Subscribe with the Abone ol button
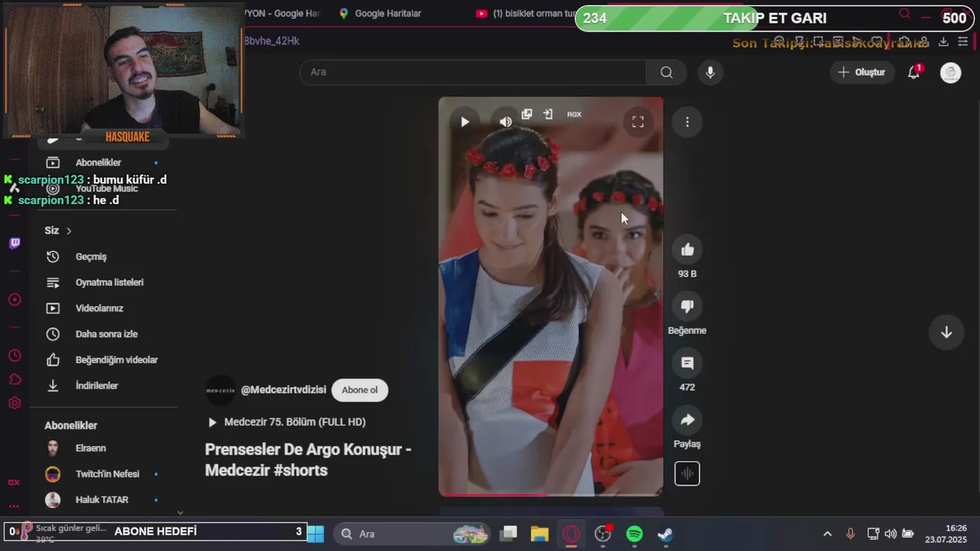The width and height of the screenshot is (980, 551). tap(360, 390)
